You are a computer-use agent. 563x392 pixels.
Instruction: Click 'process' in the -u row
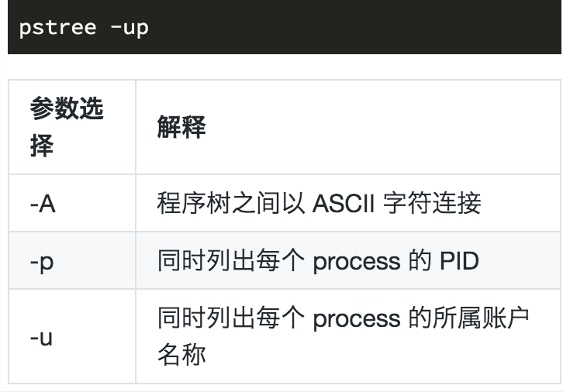[357, 319]
